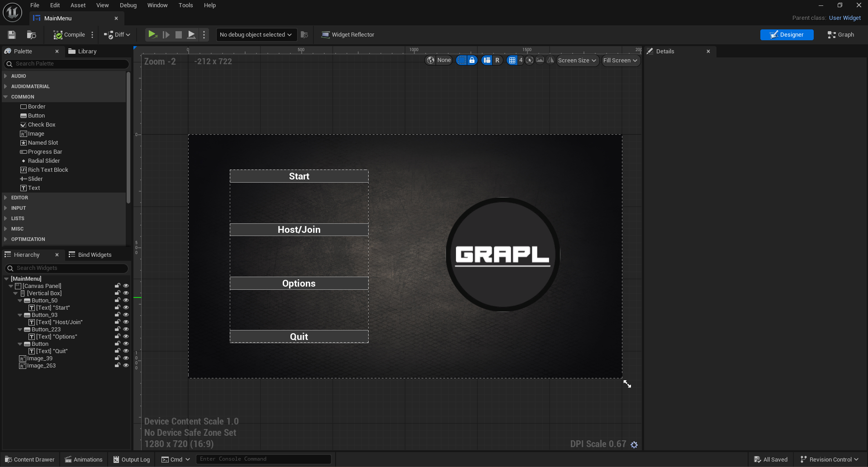Switch to the Graph view
The height and width of the screenshot is (467, 868).
click(x=840, y=34)
